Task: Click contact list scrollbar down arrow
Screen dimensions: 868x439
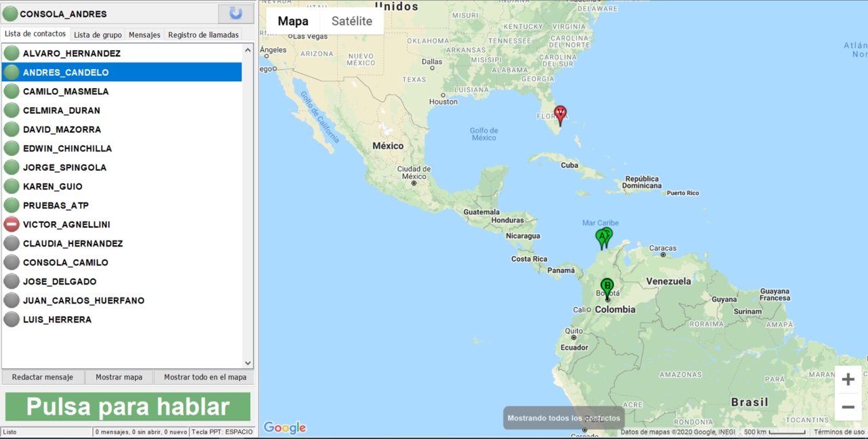Action: click(x=248, y=363)
